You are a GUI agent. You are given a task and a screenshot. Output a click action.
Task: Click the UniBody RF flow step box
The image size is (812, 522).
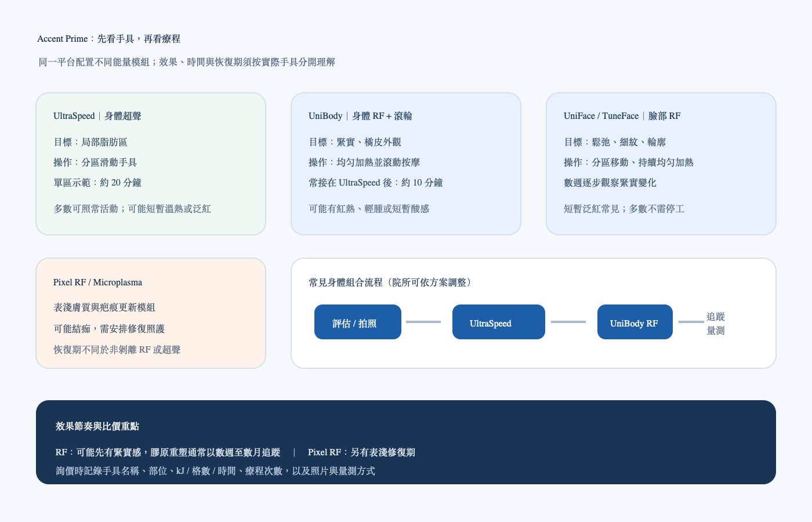click(635, 322)
